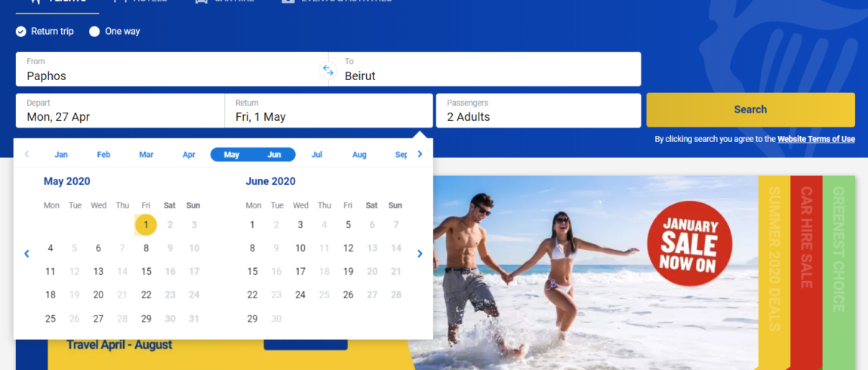
Task: Click the yellow Search button
Action: point(751,109)
